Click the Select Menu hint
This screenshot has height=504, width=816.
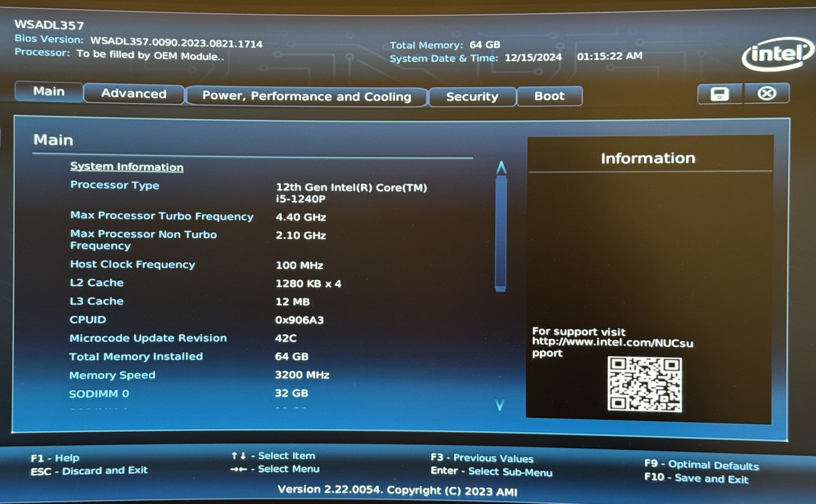(275, 469)
